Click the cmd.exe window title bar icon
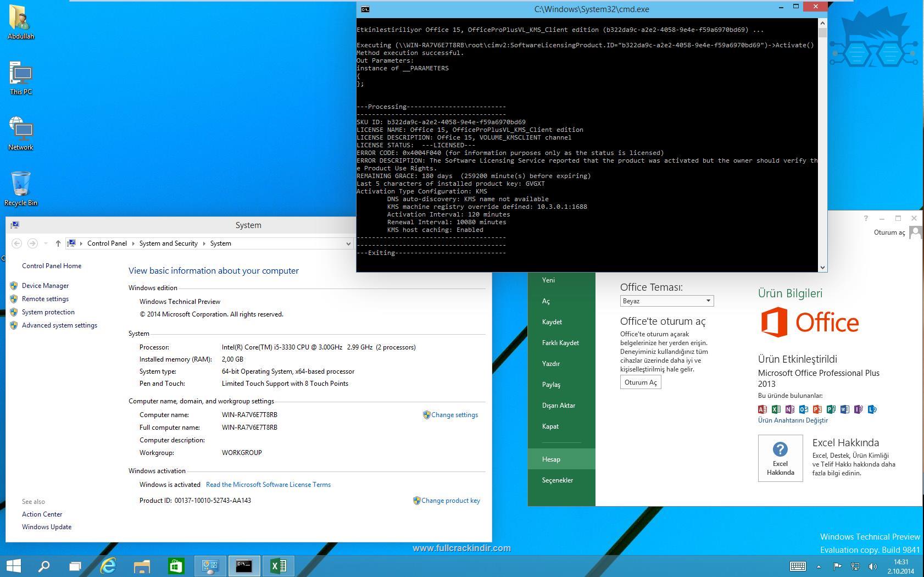 [x=365, y=9]
